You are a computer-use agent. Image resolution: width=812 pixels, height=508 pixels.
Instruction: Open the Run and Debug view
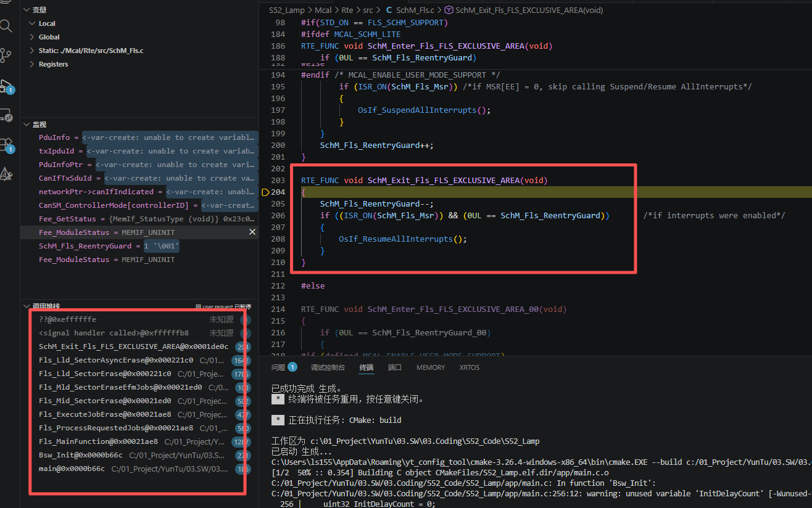6,86
